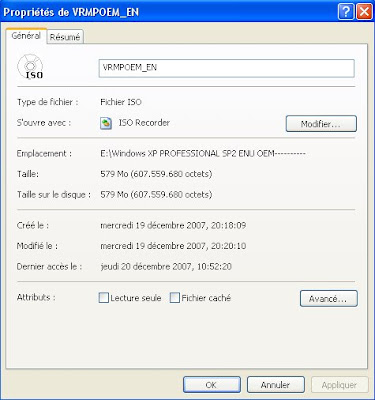Viewport: 375px width, 400px height.
Task: Enable the Lecture seule checkbox
Action: (104, 298)
